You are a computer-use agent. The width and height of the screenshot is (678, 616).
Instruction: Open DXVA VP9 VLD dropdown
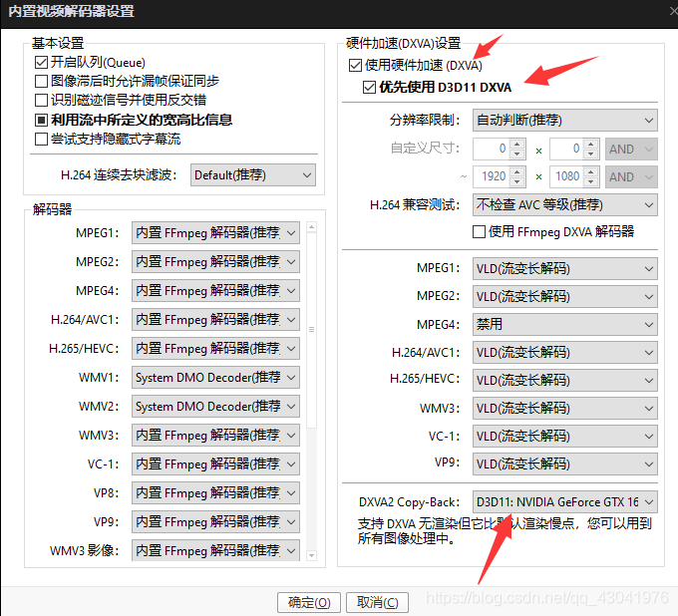[x=565, y=463]
